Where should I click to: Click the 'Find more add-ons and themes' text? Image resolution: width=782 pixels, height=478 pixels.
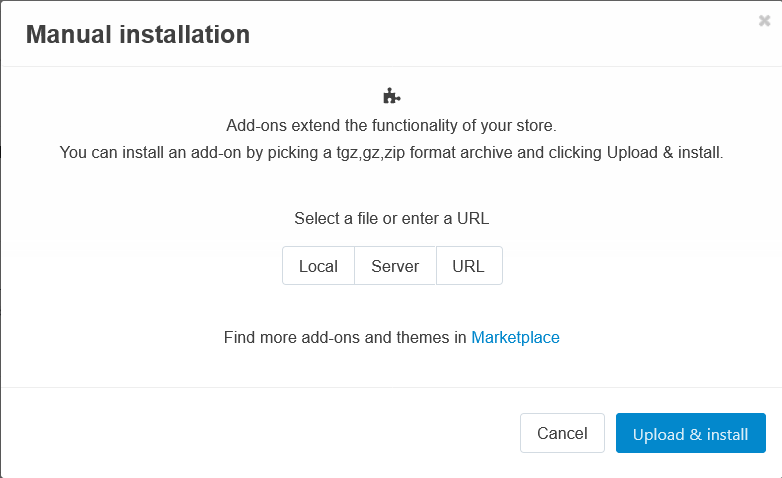pos(345,337)
